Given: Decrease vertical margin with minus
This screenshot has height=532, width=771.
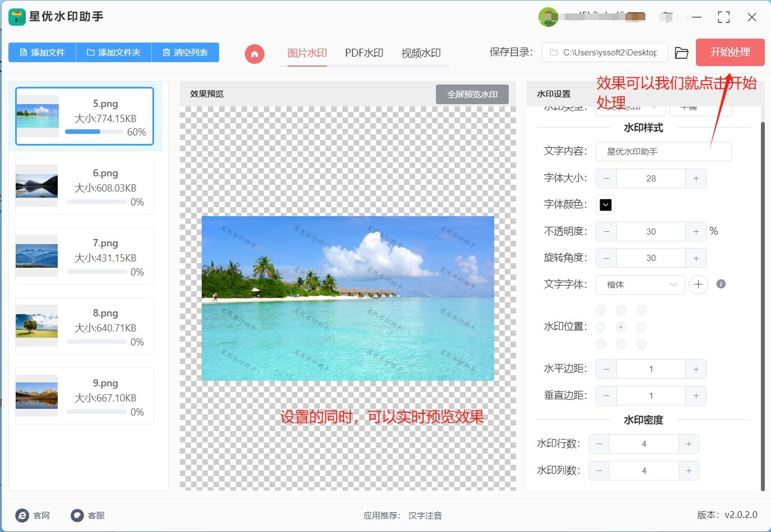Looking at the screenshot, I should pyautogui.click(x=606, y=396).
